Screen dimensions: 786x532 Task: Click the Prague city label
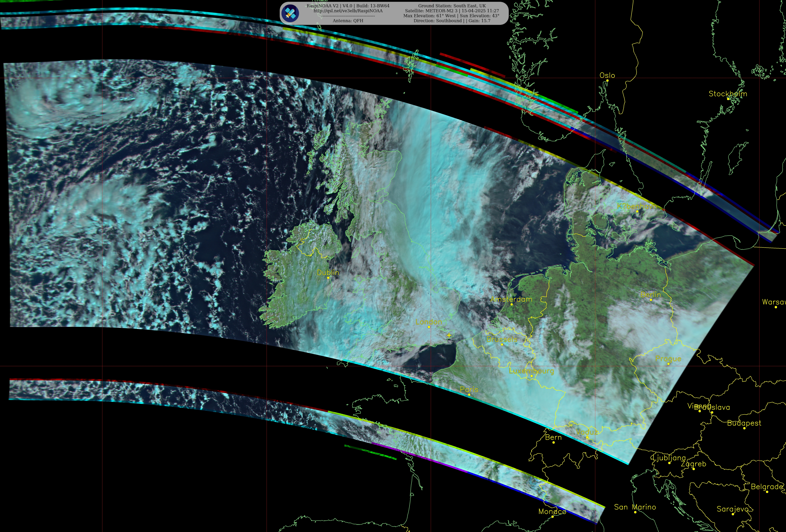point(668,359)
